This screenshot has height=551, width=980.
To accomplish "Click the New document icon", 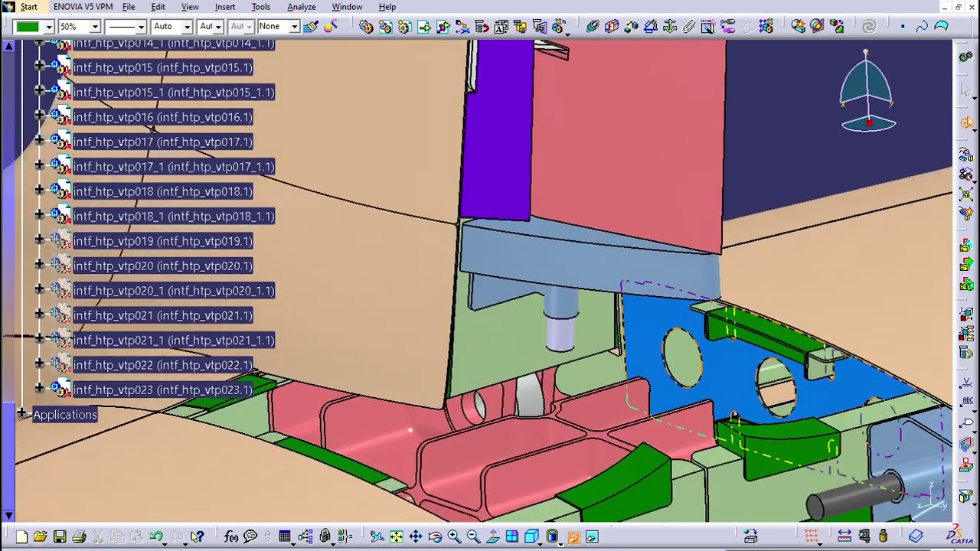I will click(x=21, y=536).
